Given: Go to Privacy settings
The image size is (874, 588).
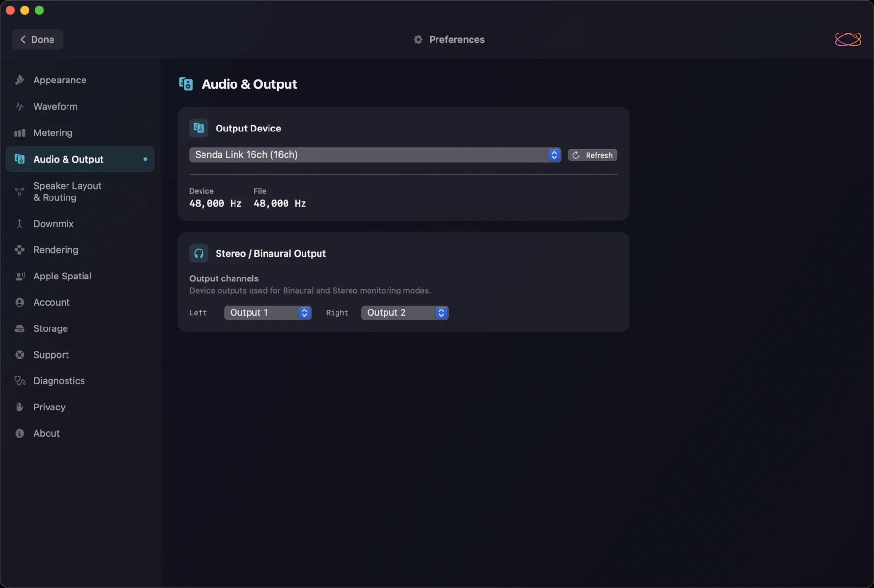Looking at the screenshot, I should coord(80,407).
